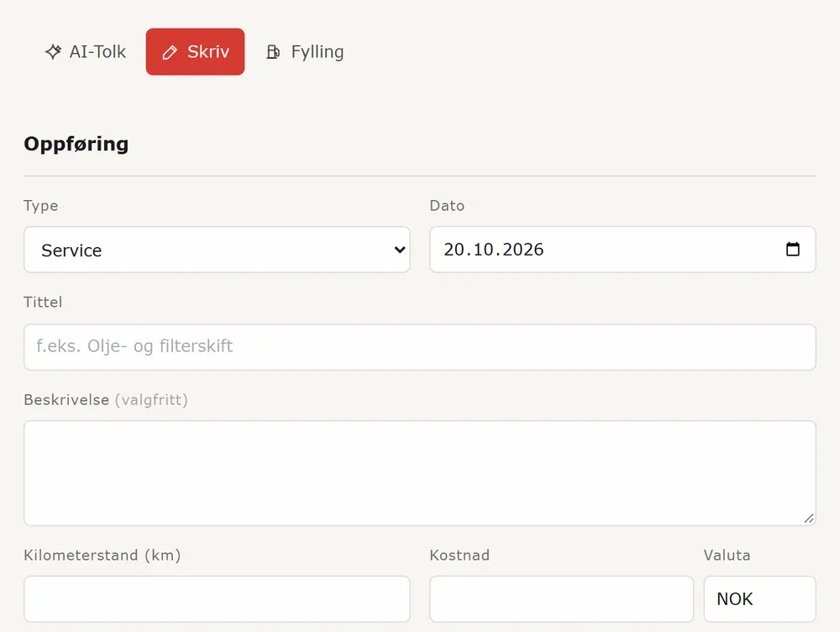Click the fuel pump icon beside Fylling
Image resolution: width=840 pixels, height=632 pixels.
coord(273,51)
